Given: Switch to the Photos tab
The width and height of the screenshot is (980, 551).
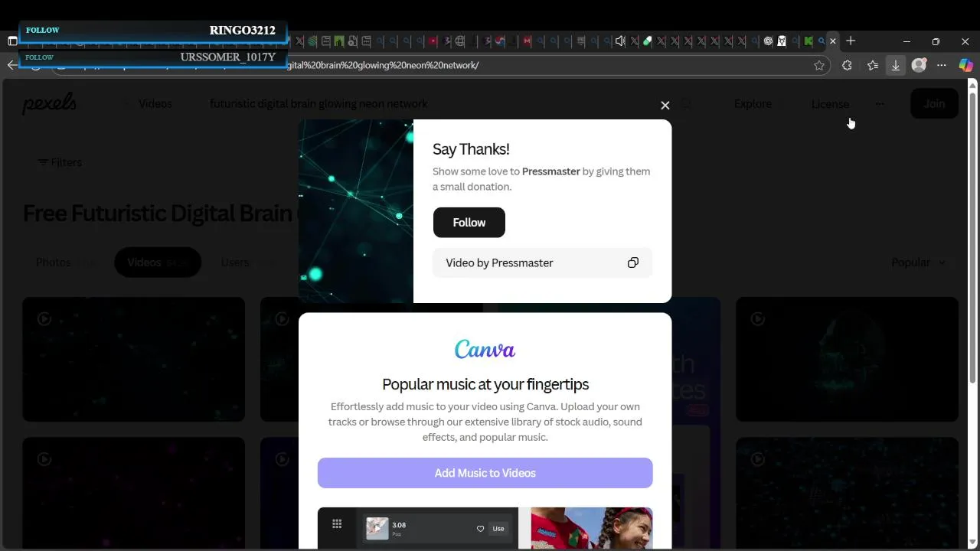Looking at the screenshot, I should pyautogui.click(x=66, y=262).
